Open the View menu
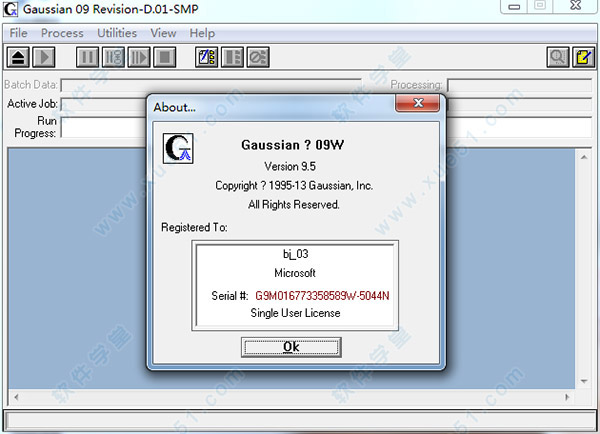Viewport: 600px width, 434px height. [163, 33]
